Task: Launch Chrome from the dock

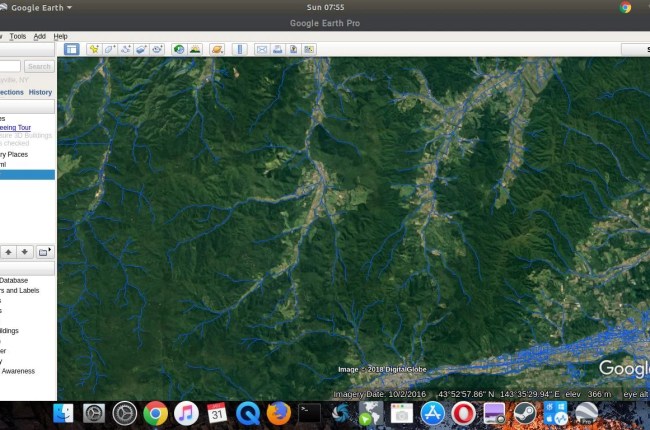Action: 155,413
